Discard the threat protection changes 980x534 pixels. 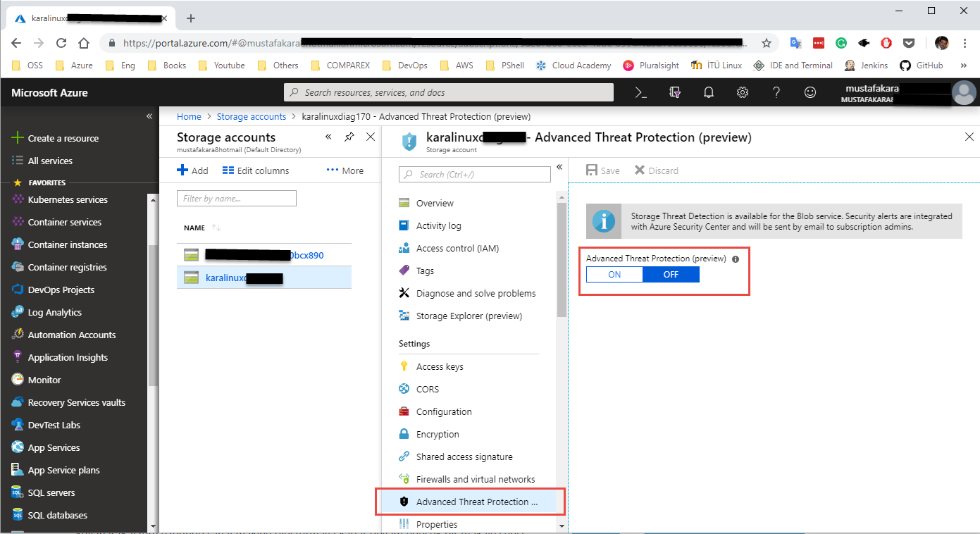point(656,170)
